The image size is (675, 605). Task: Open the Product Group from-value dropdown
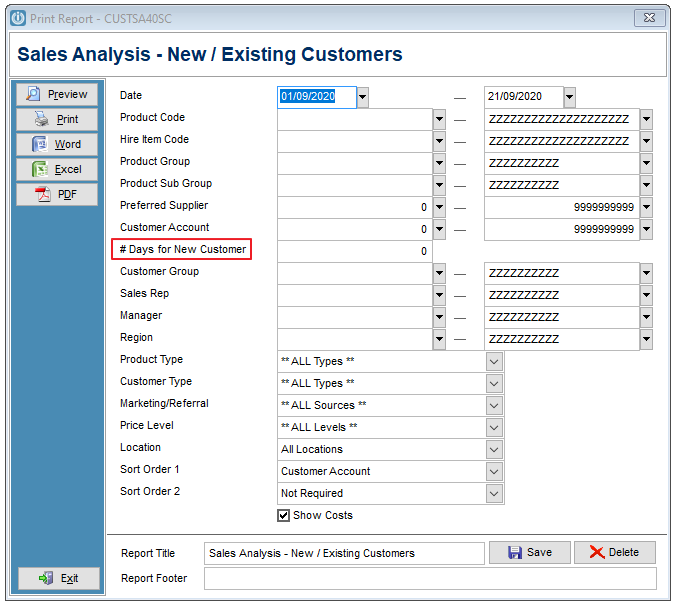[x=439, y=164]
